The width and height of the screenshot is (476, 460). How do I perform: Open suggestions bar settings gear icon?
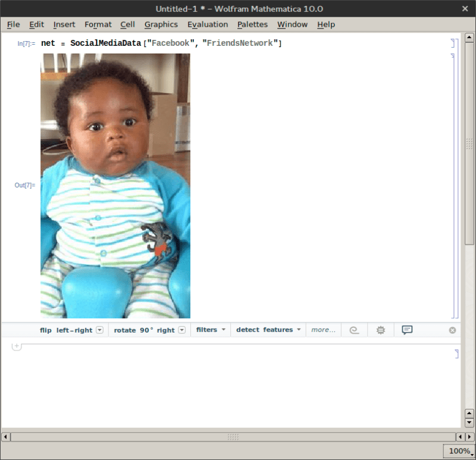coord(380,330)
